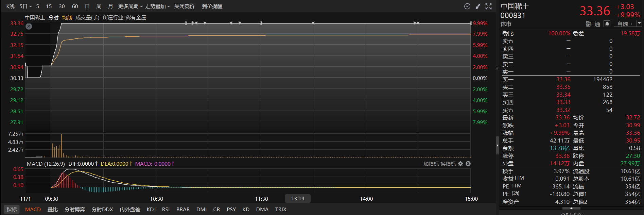Close the MACD indicator panel
This screenshot has height=215, width=644.
coord(468,164)
